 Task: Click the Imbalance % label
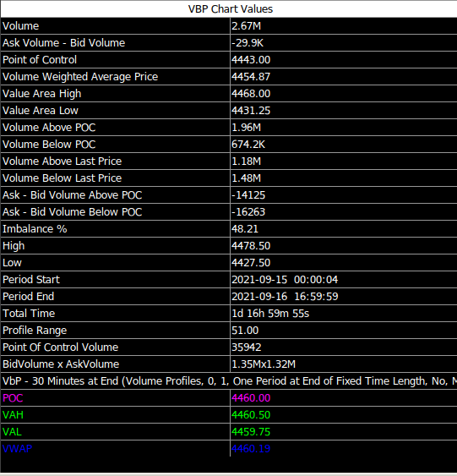click(35, 229)
